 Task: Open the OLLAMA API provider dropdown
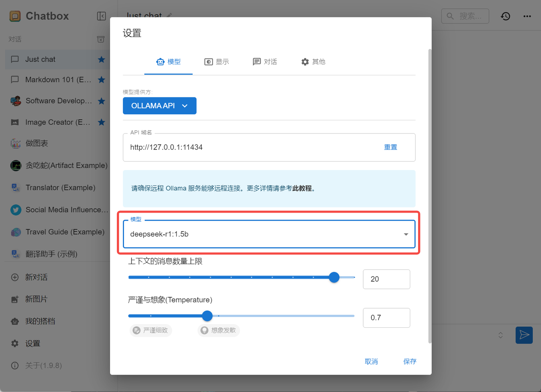click(x=159, y=106)
